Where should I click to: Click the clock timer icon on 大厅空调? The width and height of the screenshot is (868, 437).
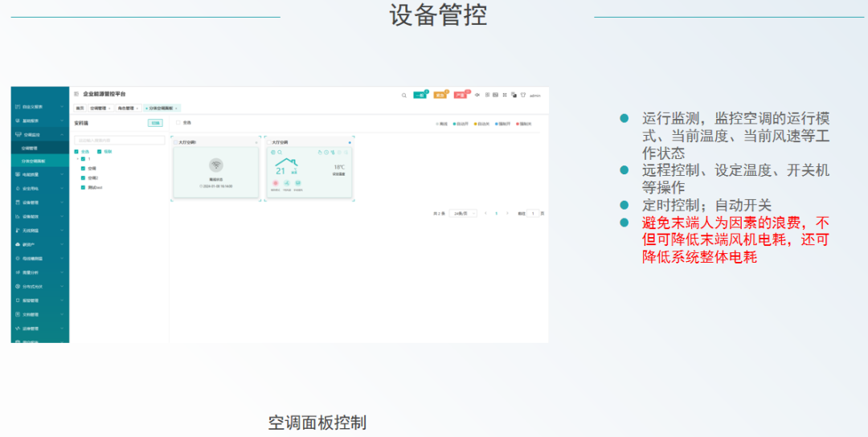pyautogui.click(x=326, y=152)
